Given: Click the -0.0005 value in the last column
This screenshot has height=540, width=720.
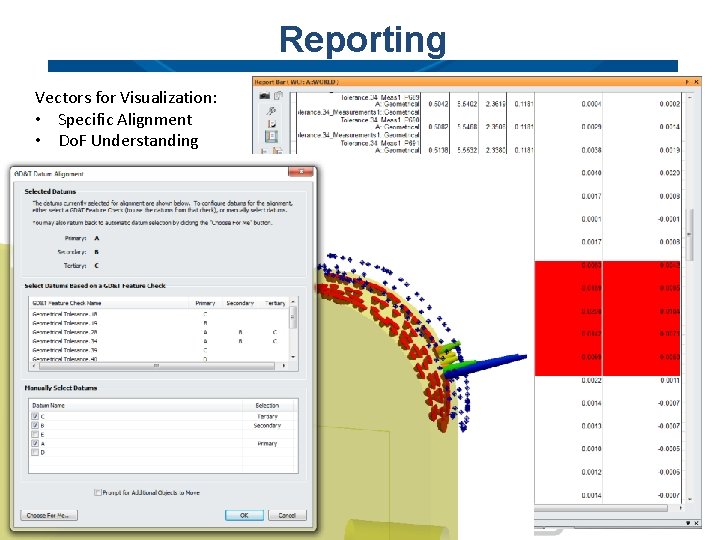Looking at the screenshot, I should [669, 449].
